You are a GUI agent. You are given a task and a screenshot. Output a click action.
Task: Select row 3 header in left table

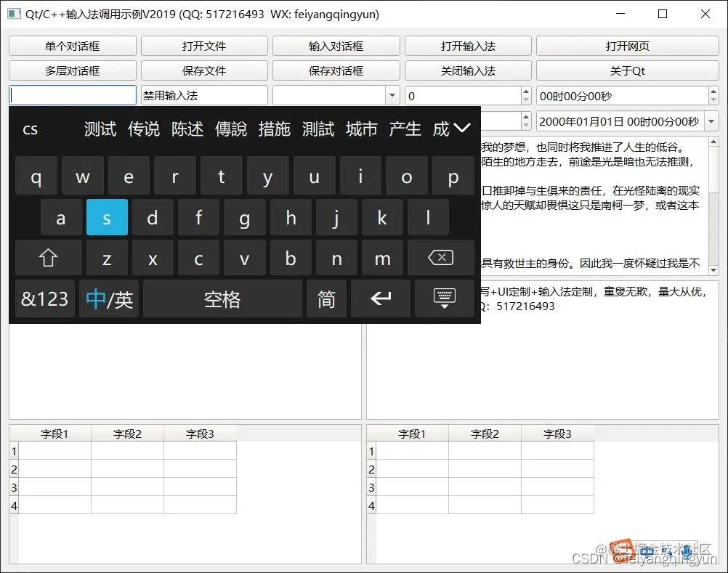[x=14, y=487]
